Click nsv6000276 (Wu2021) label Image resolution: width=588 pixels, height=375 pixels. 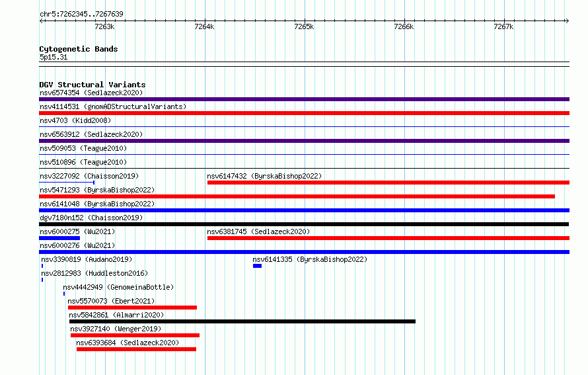coord(77,245)
